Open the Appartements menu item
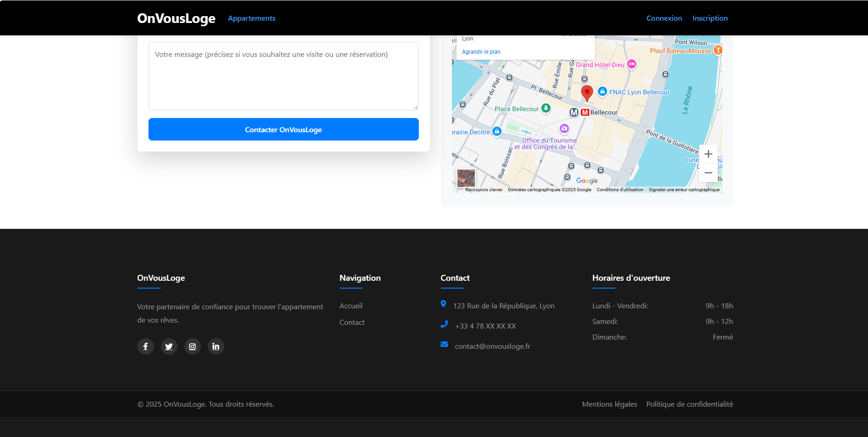Screen dimensions: 868x437 251,18
